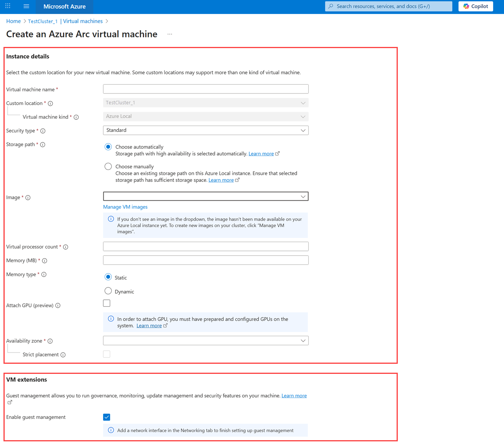Screen dimensions: 504x446
Task: Check the Attach GPU checkbox
Action: 107,303
